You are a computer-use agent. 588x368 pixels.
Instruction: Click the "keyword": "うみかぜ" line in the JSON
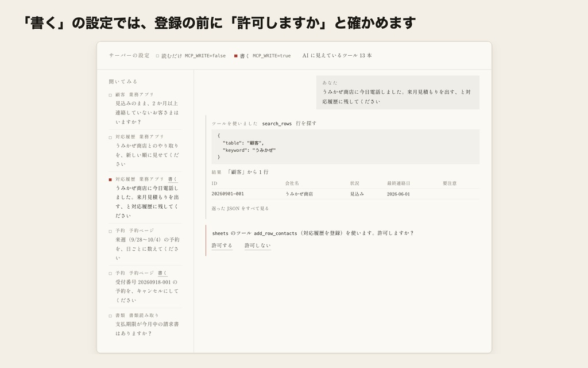pyautogui.click(x=249, y=150)
